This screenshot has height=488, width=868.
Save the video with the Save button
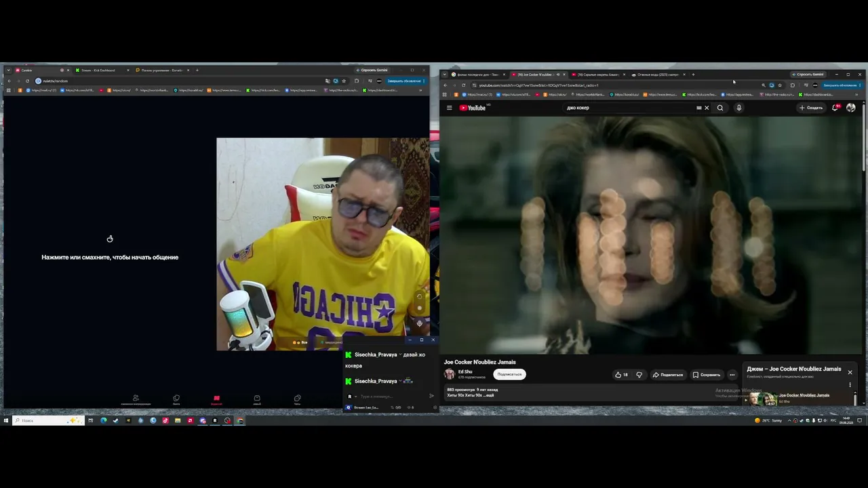coord(707,375)
